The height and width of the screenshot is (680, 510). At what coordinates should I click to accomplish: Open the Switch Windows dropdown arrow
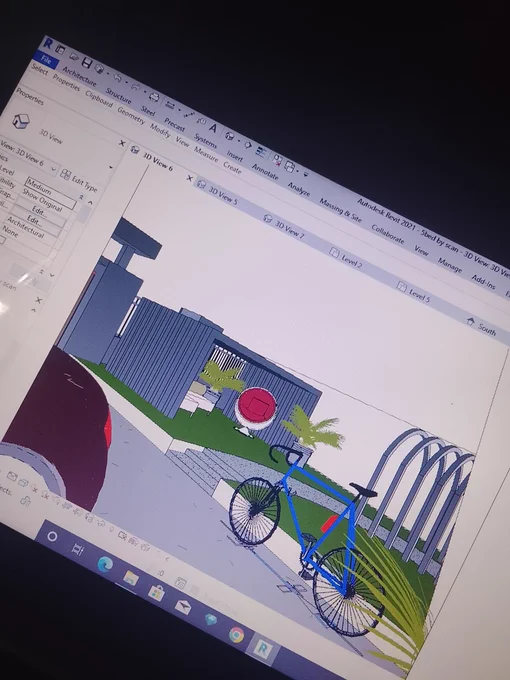coord(298,171)
